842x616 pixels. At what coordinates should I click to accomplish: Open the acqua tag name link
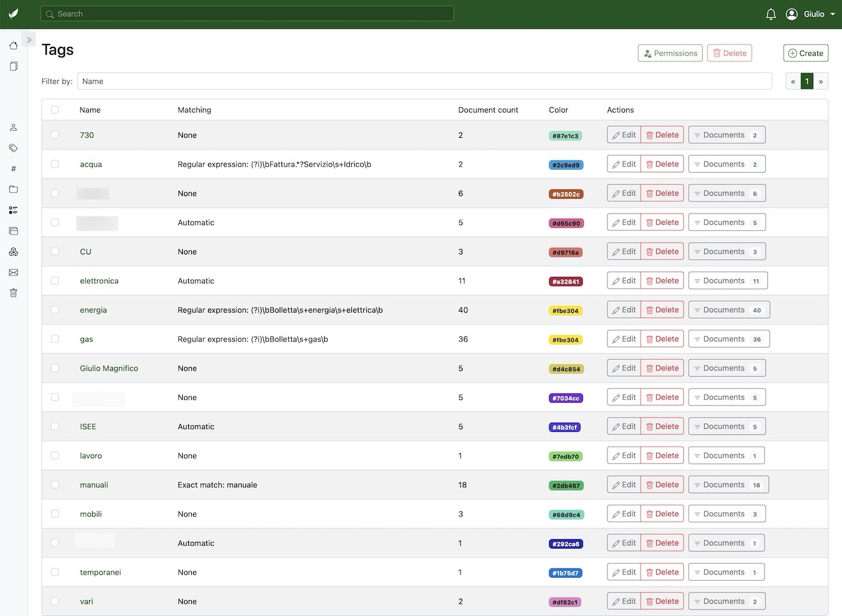[x=91, y=164]
